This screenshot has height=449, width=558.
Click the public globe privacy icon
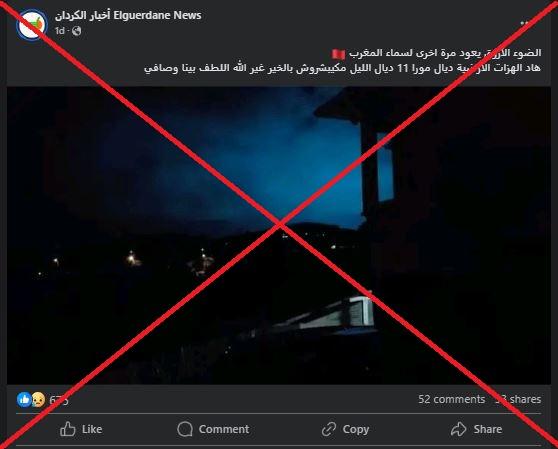(77, 31)
